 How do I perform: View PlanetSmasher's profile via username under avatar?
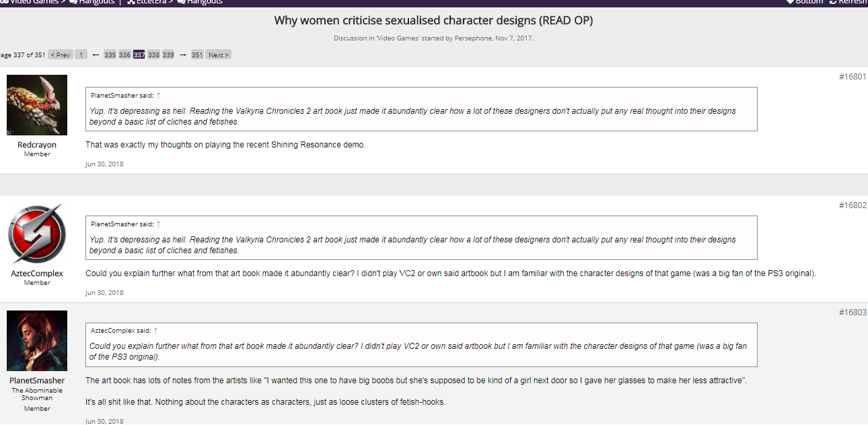click(x=37, y=381)
